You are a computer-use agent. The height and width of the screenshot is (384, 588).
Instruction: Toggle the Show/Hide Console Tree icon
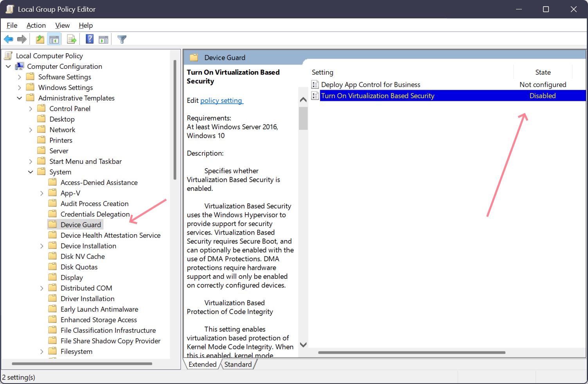click(x=54, y=39)
